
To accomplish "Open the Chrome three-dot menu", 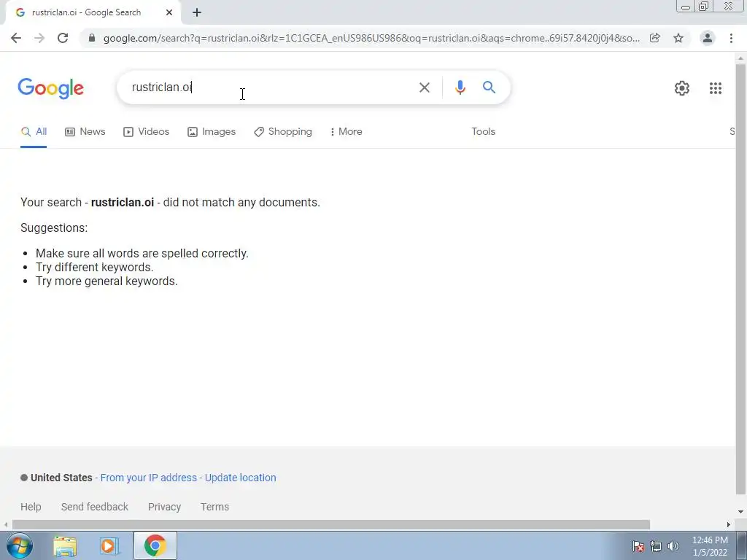I will [x=731, y=38].
